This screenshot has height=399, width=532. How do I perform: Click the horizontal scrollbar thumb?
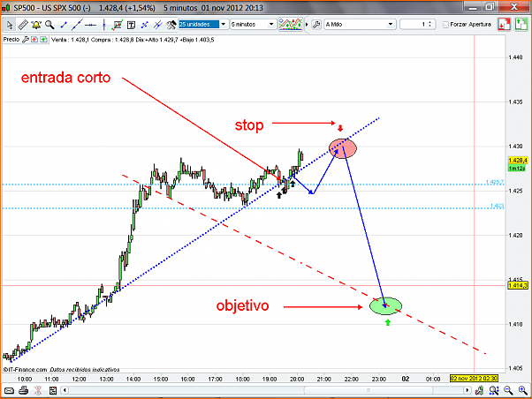pyautogui.click(x=369, y=390)
